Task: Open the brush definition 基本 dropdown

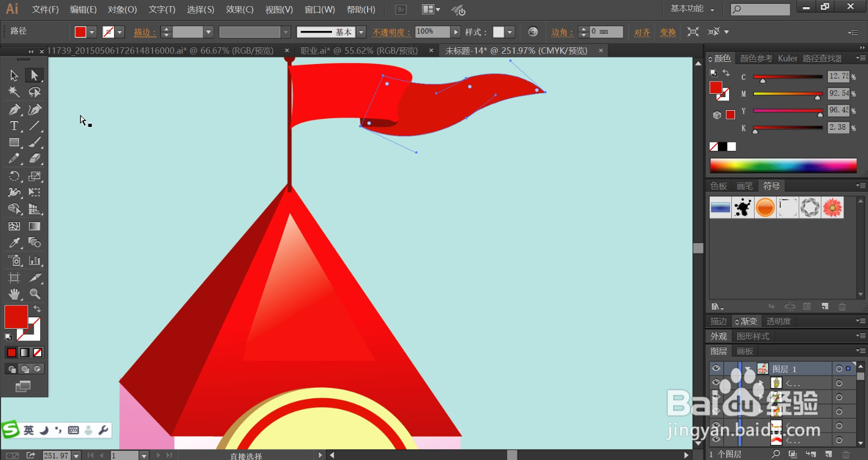Action: click(x=361, y=32)
